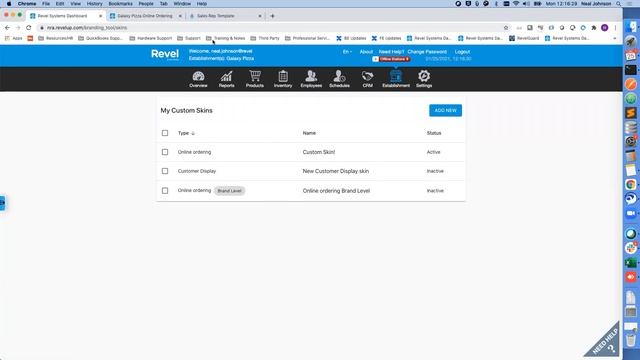Open the Custom Skin! name entry
This screenshot has width=640, height=360.
[318, 152]
